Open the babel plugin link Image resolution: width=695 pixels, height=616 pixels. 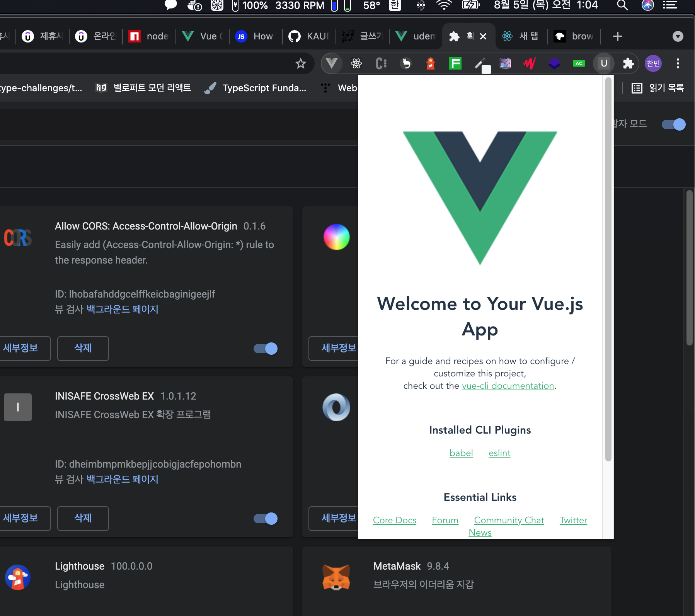point(461,453)
